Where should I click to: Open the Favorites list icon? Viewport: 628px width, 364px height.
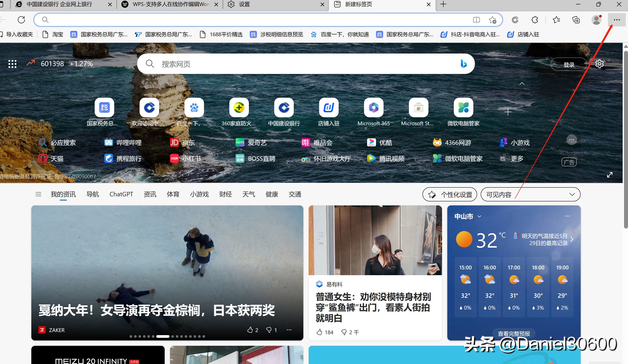tap(556, 20)
